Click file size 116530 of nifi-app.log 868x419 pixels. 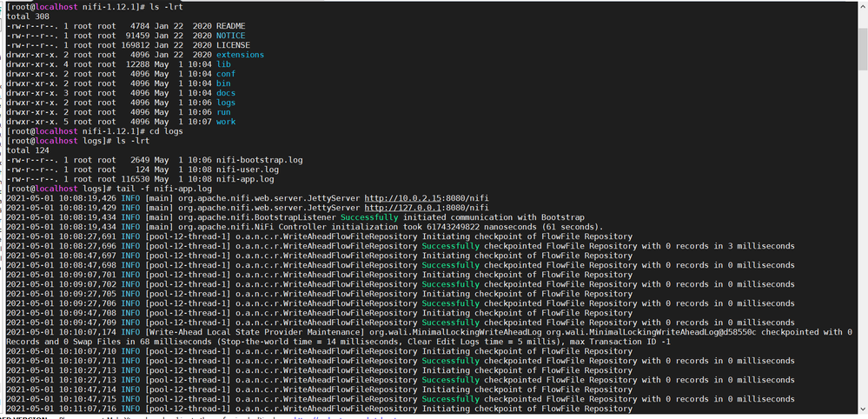[x=135, y=179]
